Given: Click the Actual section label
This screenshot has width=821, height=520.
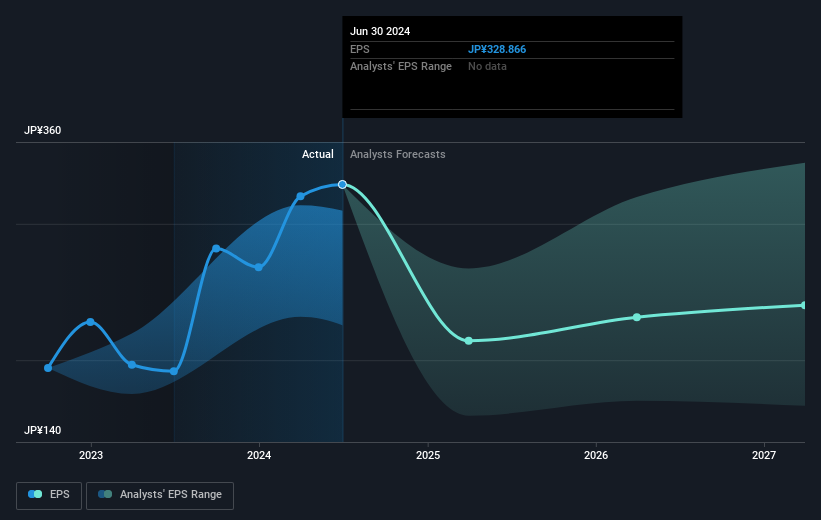Looking at the screenshot, I should (318, 154).
